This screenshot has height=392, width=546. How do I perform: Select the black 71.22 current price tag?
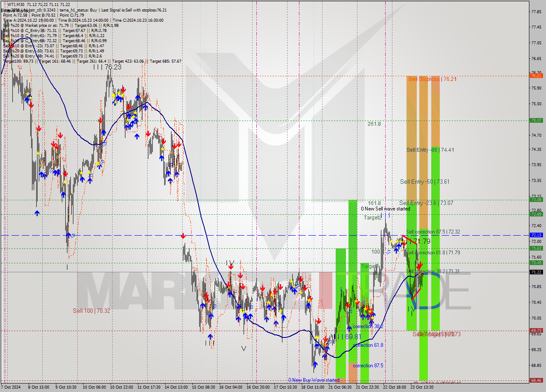pyautogui.click(x=536, y=272)
